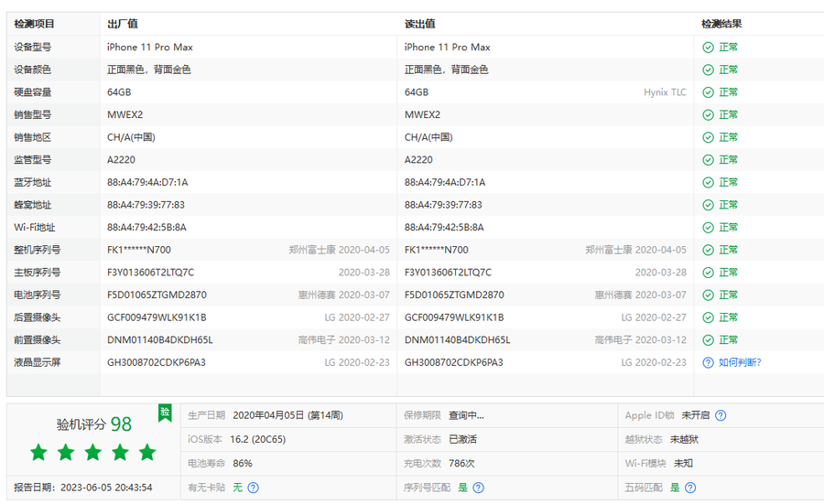This screenshot has height=504, width=824.
Task: Click factory sales region CH/A(中国)
Action: 131,137
